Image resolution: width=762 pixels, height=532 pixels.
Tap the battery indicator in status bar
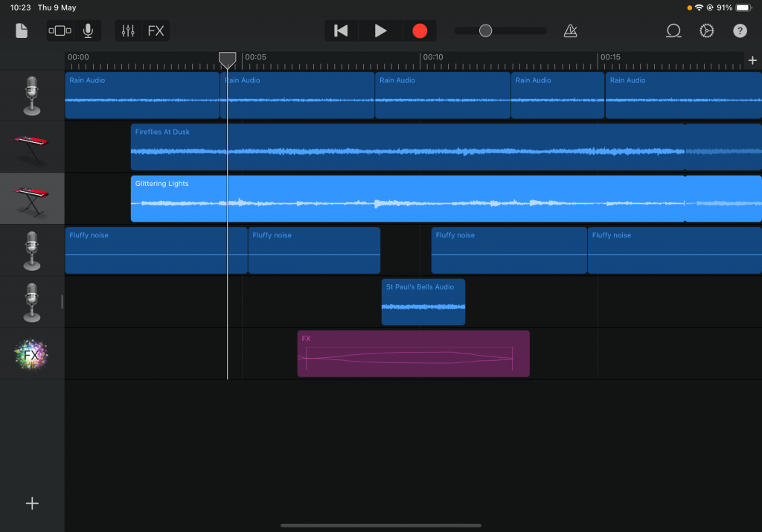(x=744, y=7)
